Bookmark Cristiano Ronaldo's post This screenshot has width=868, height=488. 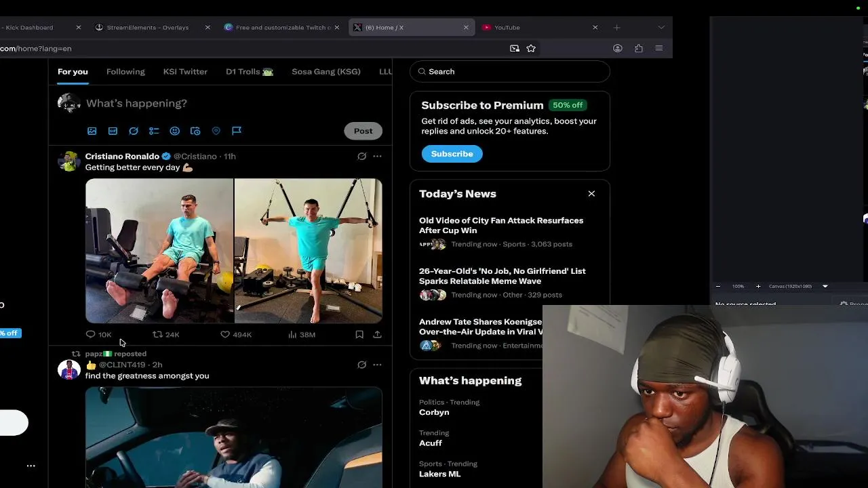[359, 335]
